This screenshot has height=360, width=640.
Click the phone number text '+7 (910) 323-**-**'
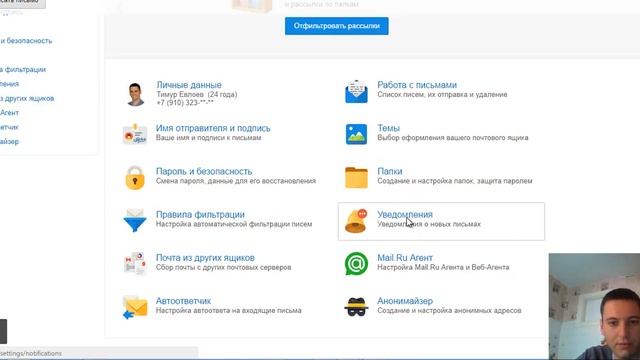[x=185, y=102]
